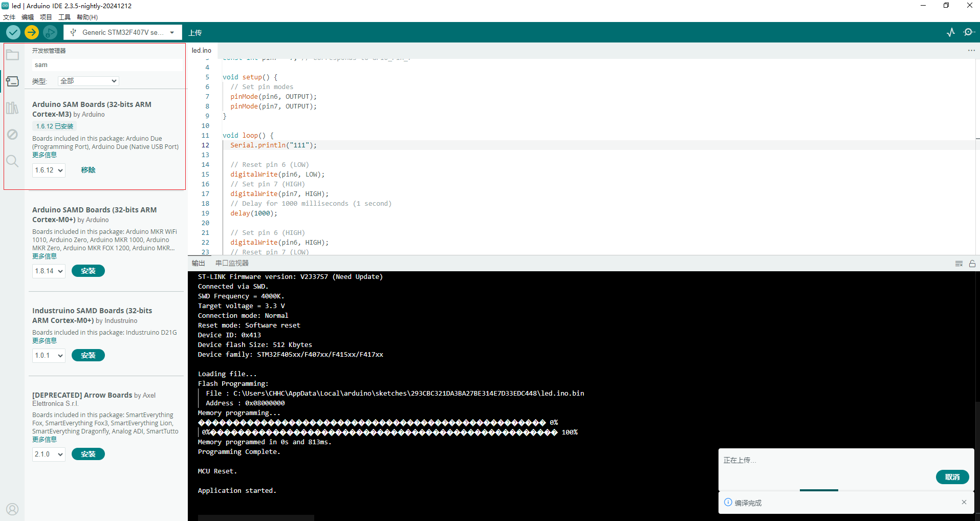Click the upload progress bar

click(x=819, y=490)
